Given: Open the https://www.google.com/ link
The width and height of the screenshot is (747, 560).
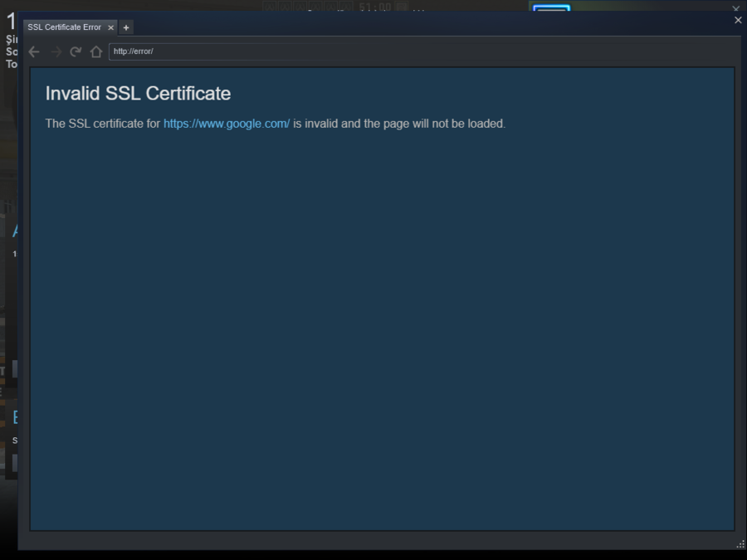Looking at the screenshot, I should click(x=227, y=124).
